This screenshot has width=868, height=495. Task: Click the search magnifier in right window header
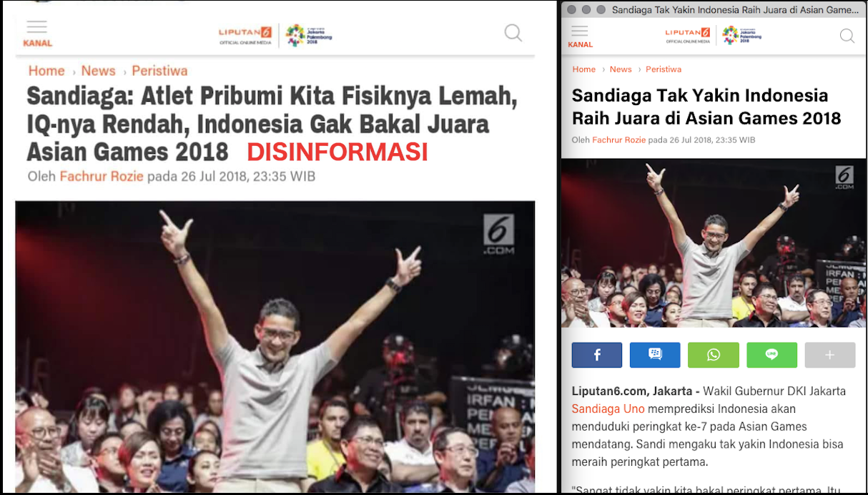tap(847, 36)
